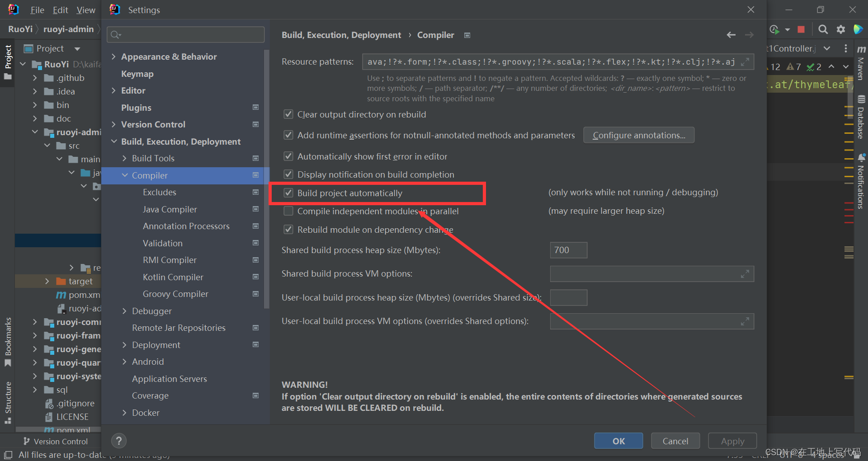Navigate forward with the right arrow
This screenshot has height=461, width=868.
(x=749, y=35)
